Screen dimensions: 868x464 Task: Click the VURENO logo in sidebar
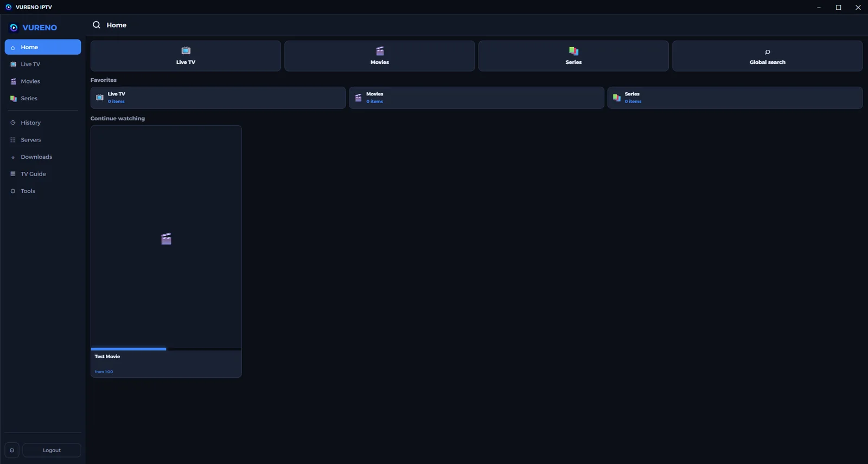[33, 28]
